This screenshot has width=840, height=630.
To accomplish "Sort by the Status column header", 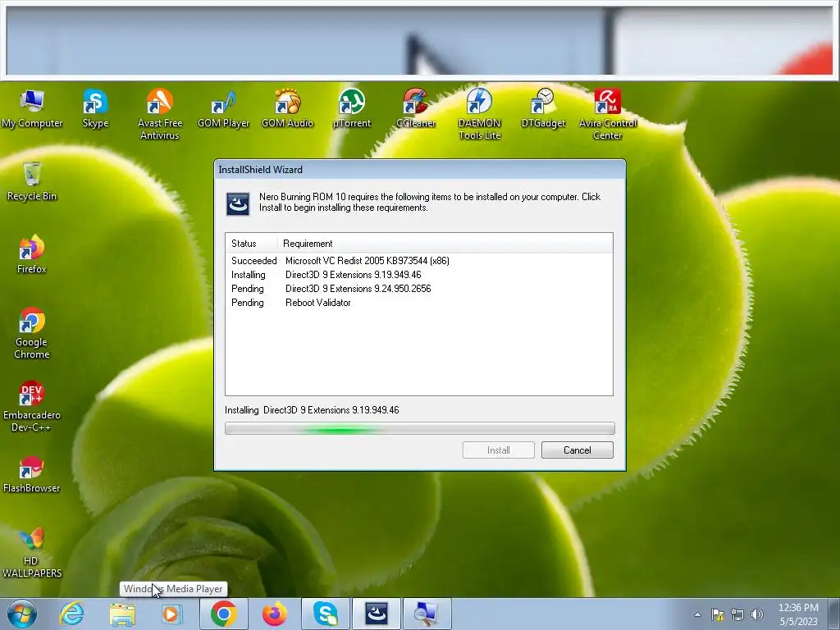I will (x=251, y=243).
